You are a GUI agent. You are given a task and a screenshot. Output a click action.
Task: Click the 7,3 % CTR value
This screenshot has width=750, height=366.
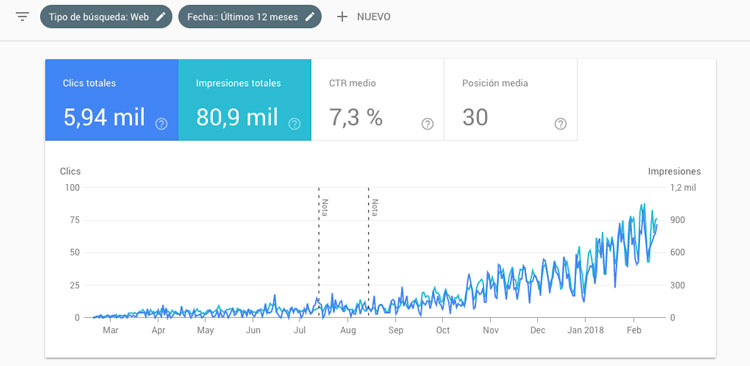tap(356, 117)
